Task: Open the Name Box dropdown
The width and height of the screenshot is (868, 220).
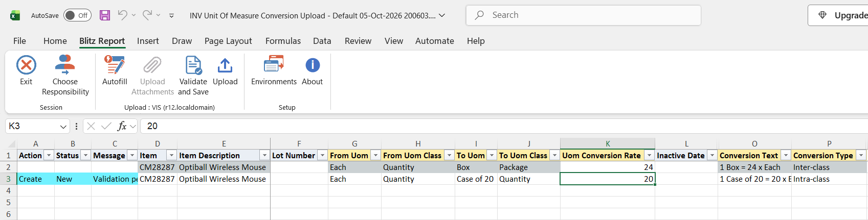Action: pyautogui.click(x=63, y=126)
